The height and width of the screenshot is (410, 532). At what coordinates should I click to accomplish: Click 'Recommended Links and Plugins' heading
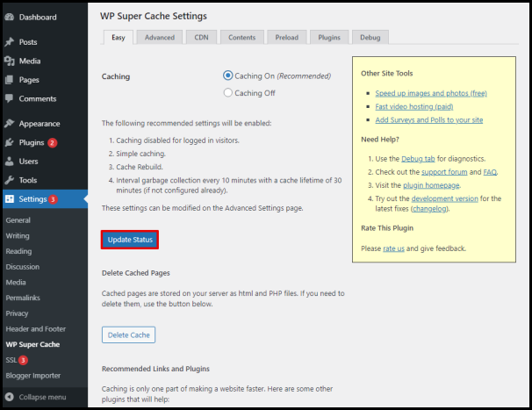coord(155,369)
